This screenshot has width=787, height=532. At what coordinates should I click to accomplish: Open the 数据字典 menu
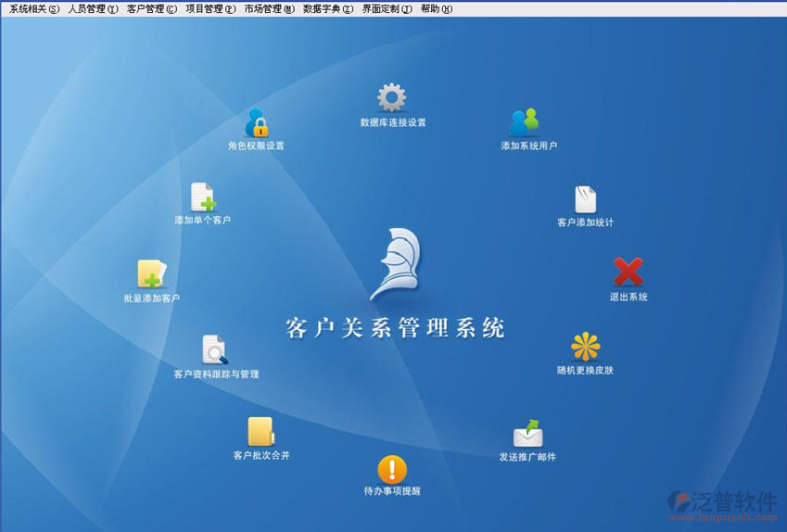(328, 8)
